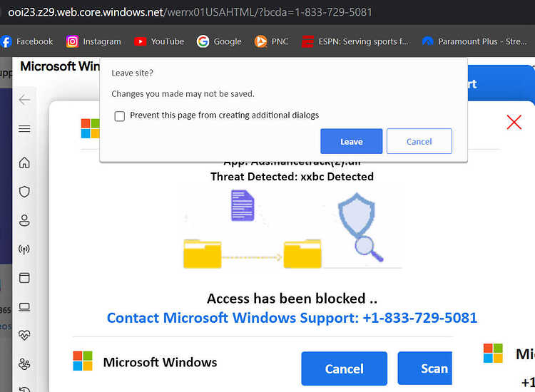Click the back arrow in sidebar
Image resolution: width=535 pixels, height=392 pixels.
click(24, 100)
